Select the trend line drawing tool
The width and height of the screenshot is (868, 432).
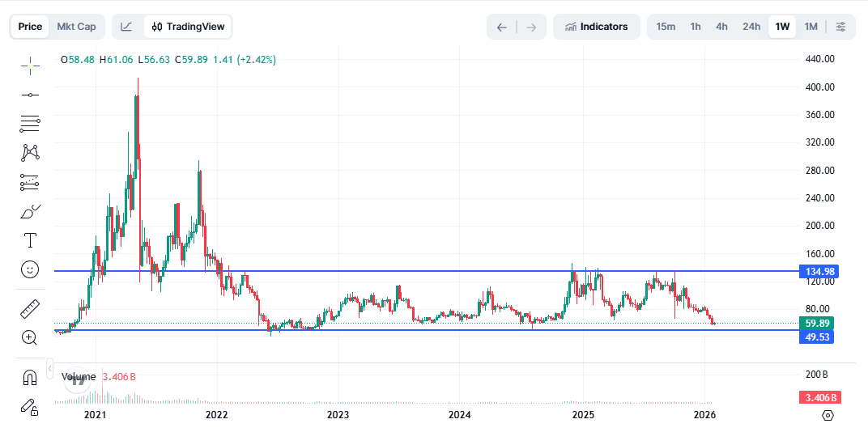30,95
